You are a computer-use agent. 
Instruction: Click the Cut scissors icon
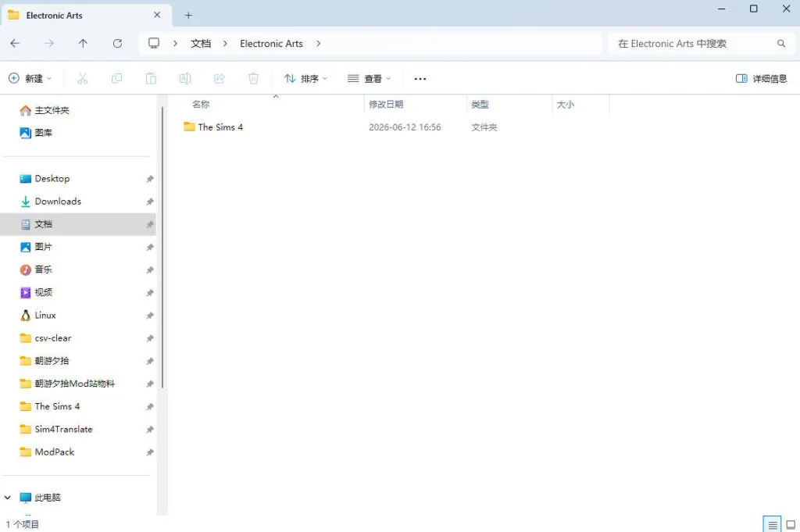point(82,79)
